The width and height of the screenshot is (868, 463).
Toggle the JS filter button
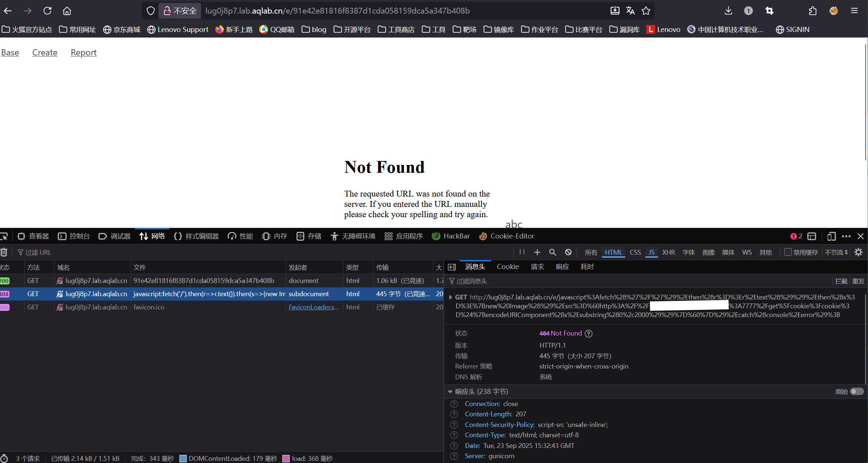651,252
